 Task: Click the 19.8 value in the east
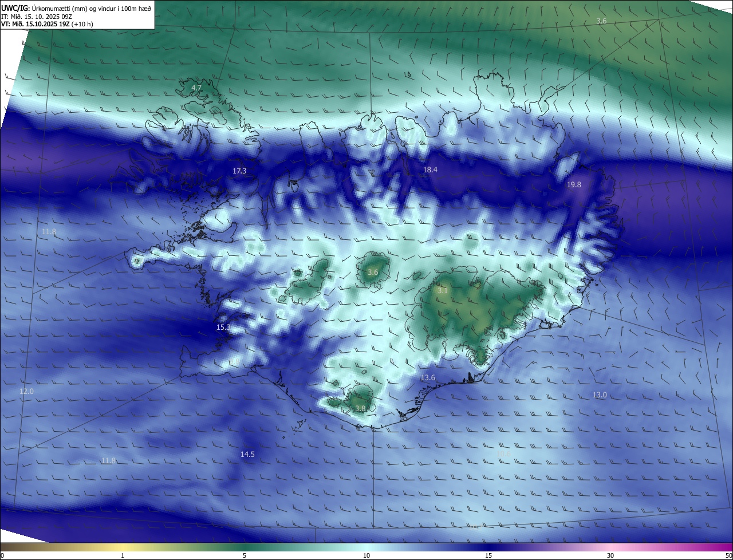[574, 184]
